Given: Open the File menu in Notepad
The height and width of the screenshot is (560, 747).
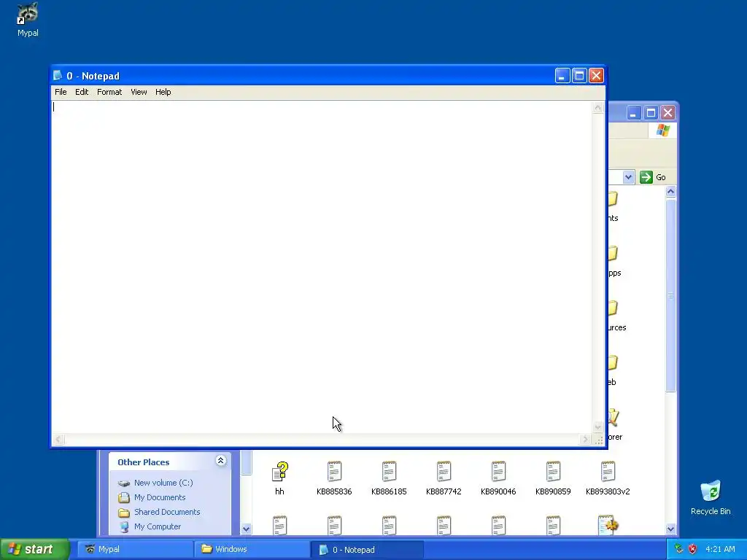Looking at the screenshot, I should coord(61,92).
